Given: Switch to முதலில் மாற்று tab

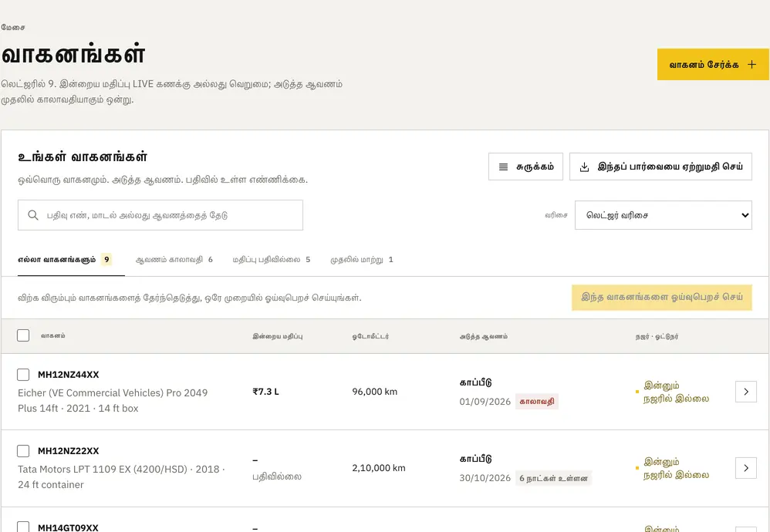Looking at the screenshot, I should click(x=362, y=260).
